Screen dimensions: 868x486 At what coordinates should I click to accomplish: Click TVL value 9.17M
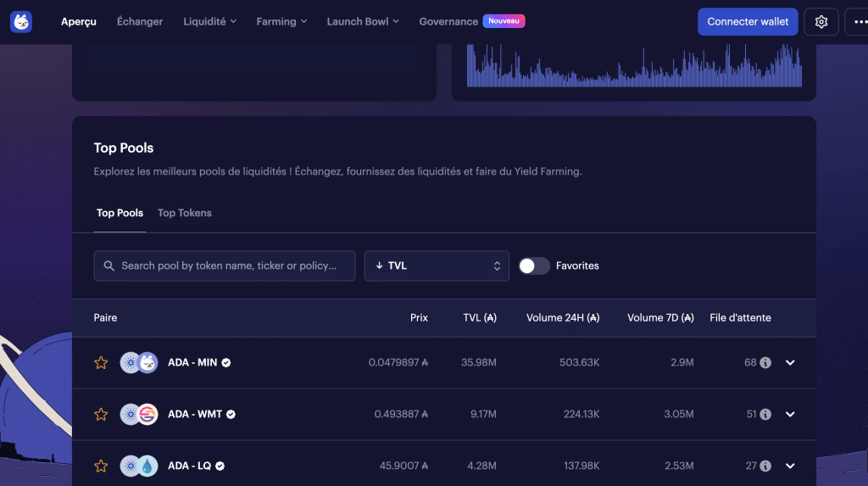[x=483, y=414]
